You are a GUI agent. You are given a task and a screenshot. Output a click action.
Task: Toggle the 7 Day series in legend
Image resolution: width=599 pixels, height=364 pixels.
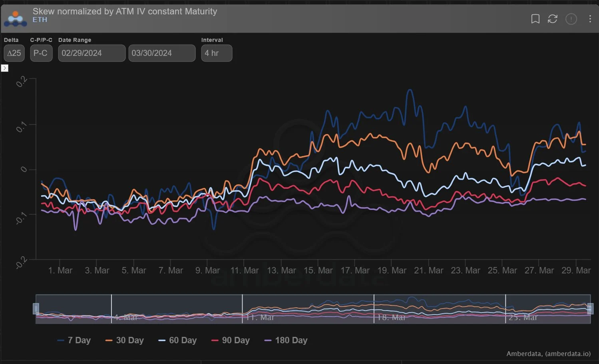(x=74, y=340)
